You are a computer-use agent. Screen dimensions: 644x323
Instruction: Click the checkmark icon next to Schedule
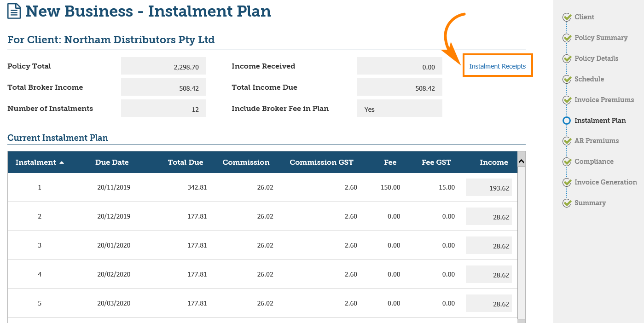(567, 80)
